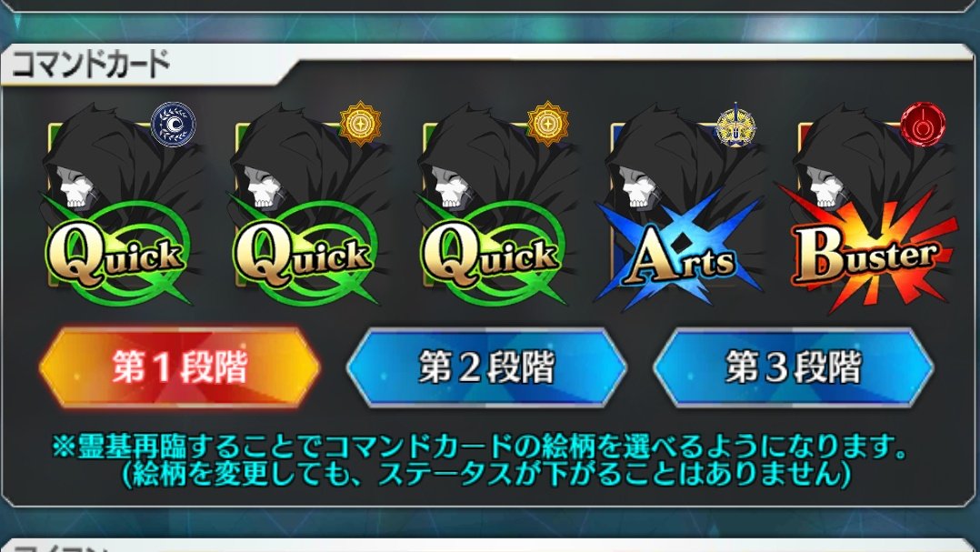Screen dimensions: 980x552
Task: Click the green Quick label on first card
Action: (115, 256)
